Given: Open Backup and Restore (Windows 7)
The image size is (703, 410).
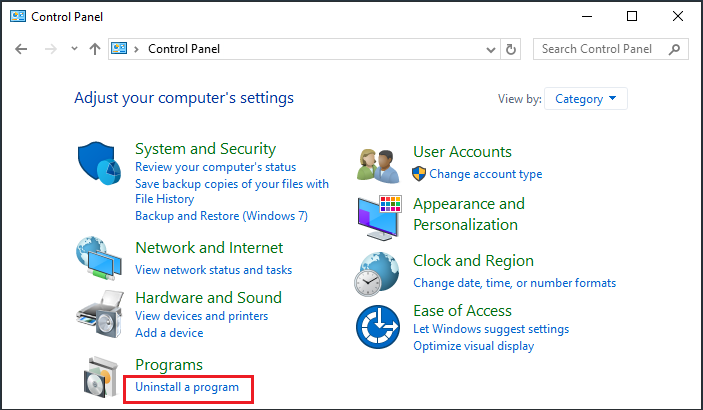Looking at the screenshot, I should [x=221, y=216].
